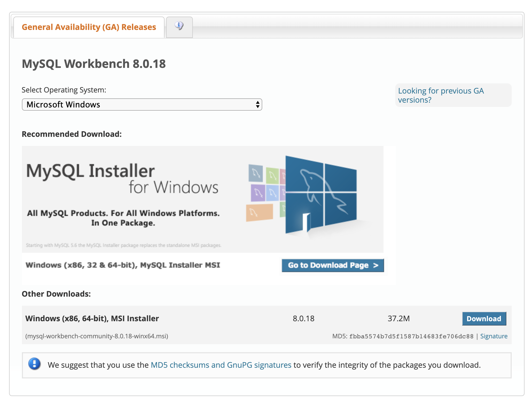This screenshot has width=532, height=403.
Task: Download the Windows 64-bit MSI Installer
Action: pyautogui.click(x=484, y=319)
